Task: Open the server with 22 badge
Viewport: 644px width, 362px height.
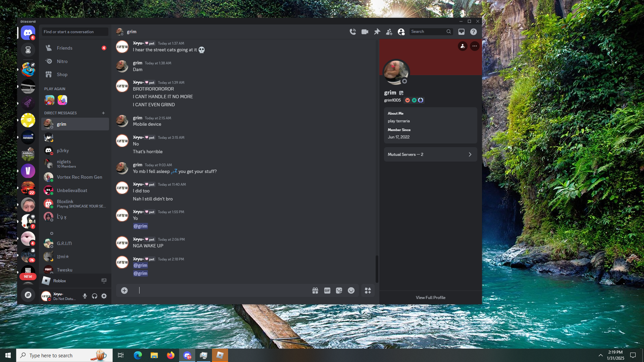Action: point(28,188)
